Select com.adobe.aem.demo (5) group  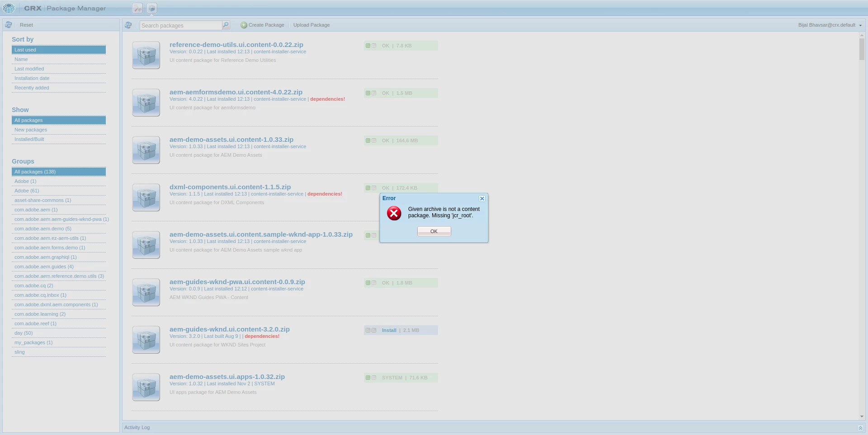59,229
